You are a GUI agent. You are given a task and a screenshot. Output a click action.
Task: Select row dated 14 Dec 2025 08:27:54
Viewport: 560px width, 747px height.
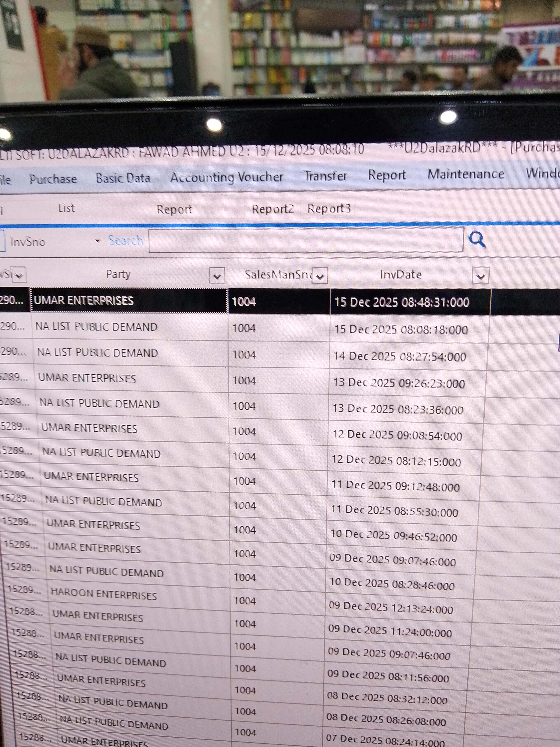(x=400, y=357)
